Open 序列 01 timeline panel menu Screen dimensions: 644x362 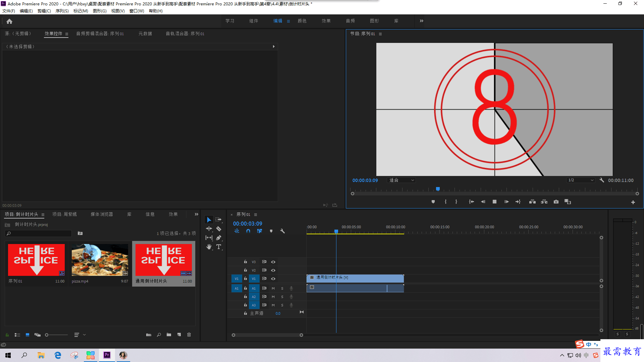(256, 215)
